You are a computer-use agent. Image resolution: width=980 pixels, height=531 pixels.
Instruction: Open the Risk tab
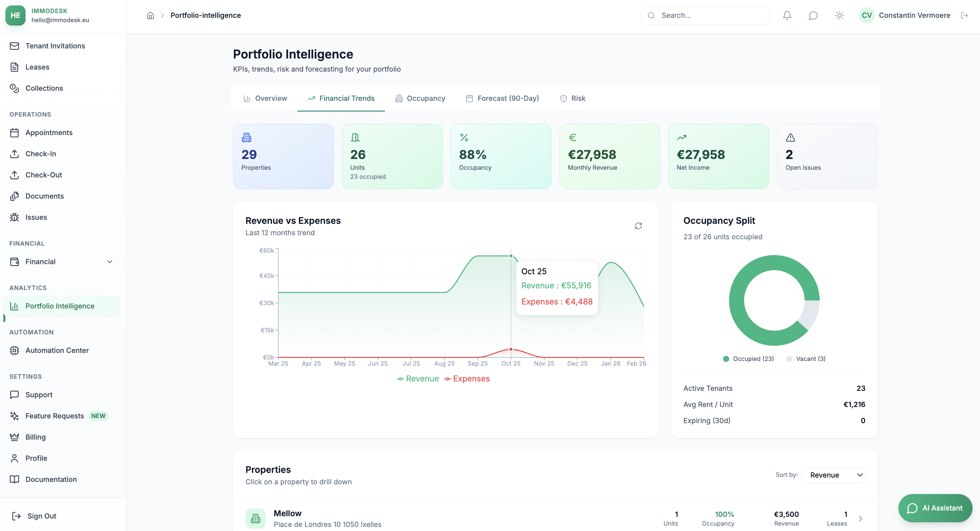pos(573,98)
